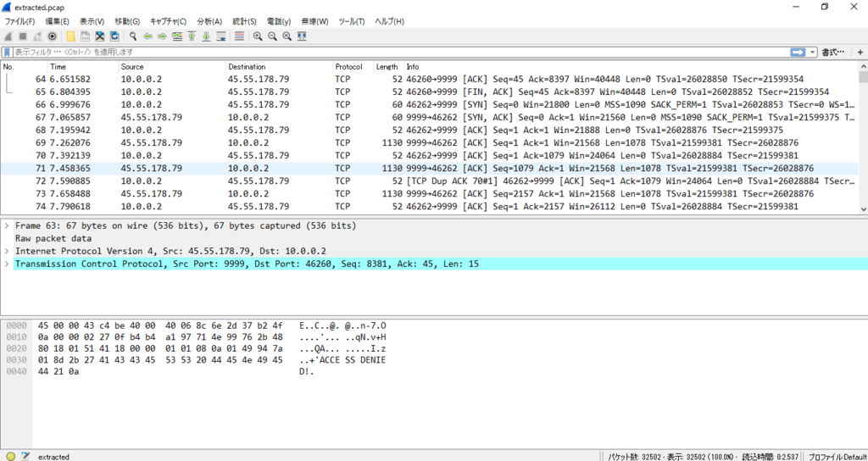Click the Start capture shark fin icon
The image size is (868, 461).
pyautogui.click(x=8, y=36)
